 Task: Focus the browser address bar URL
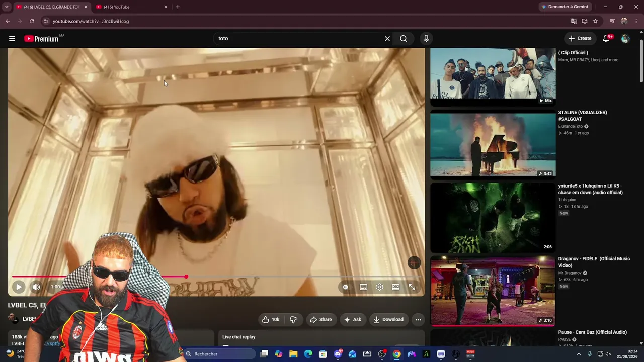[x=91, y=21]
